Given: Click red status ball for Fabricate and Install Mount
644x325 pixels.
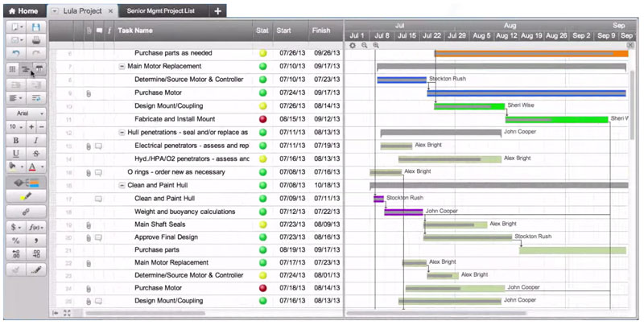Looking at the screenshot, I should pos(263,119).
